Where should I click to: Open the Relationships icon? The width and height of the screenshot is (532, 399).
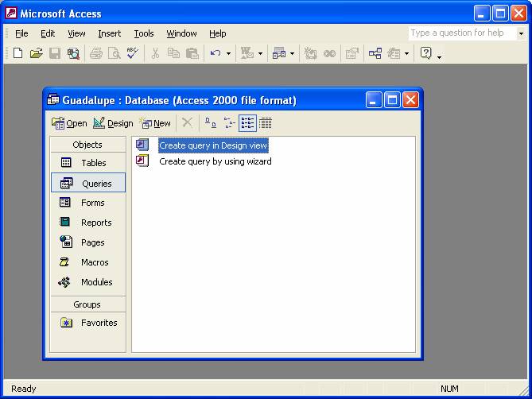pos(375,53)
